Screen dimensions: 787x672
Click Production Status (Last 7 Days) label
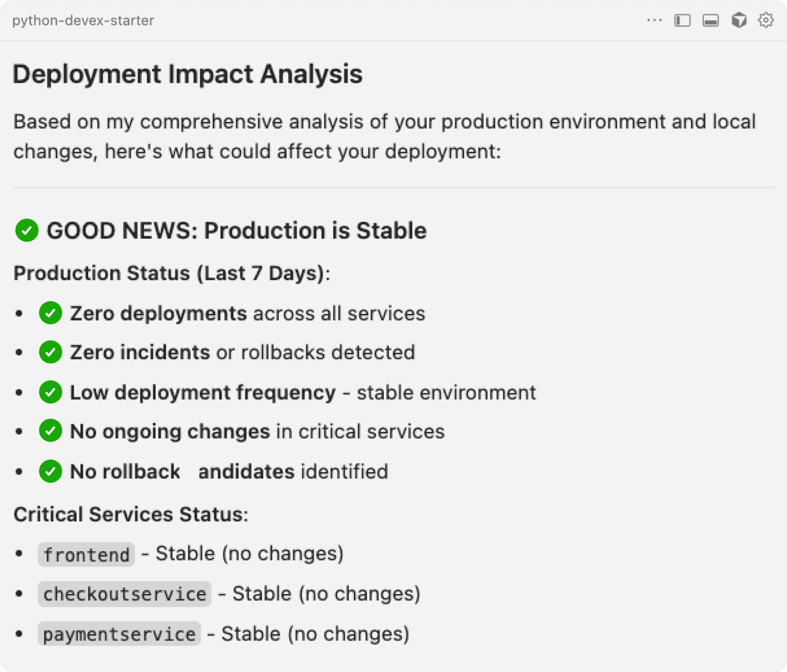tap(172, 273)
